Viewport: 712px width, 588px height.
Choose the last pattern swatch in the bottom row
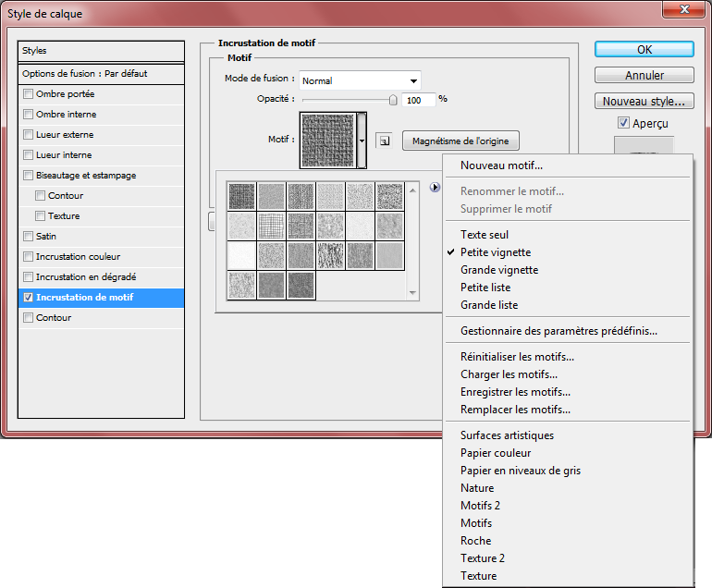coord(301,284)
